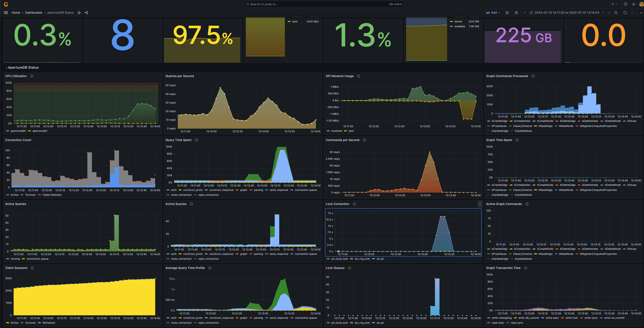Shift time range forward with right arrow

coord(609,13)
